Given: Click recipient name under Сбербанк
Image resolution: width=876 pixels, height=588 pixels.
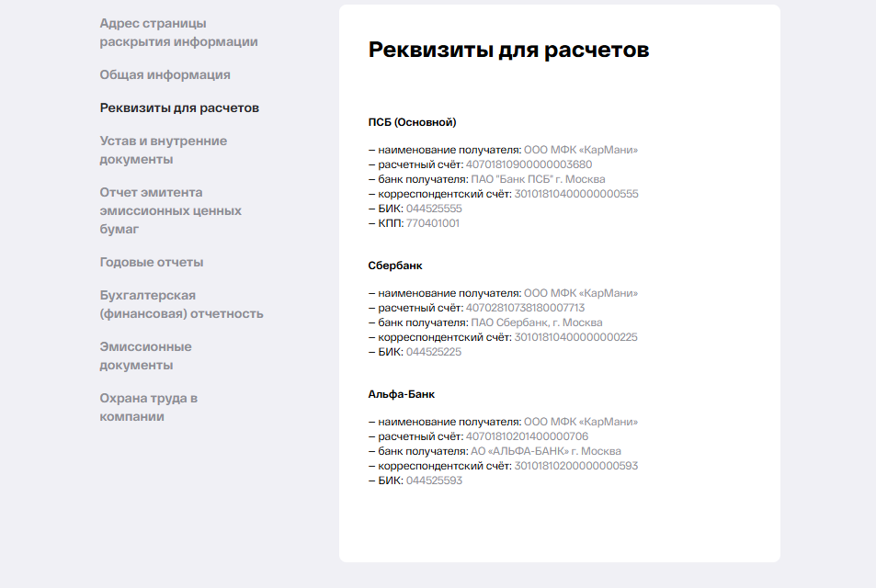Looking at the screenshot, I should click(x=580, y=293).
